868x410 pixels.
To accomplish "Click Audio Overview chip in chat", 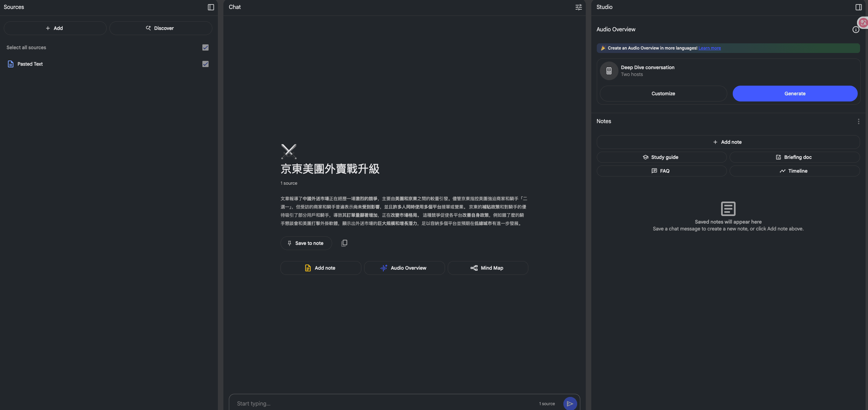I will click(404, 268).
